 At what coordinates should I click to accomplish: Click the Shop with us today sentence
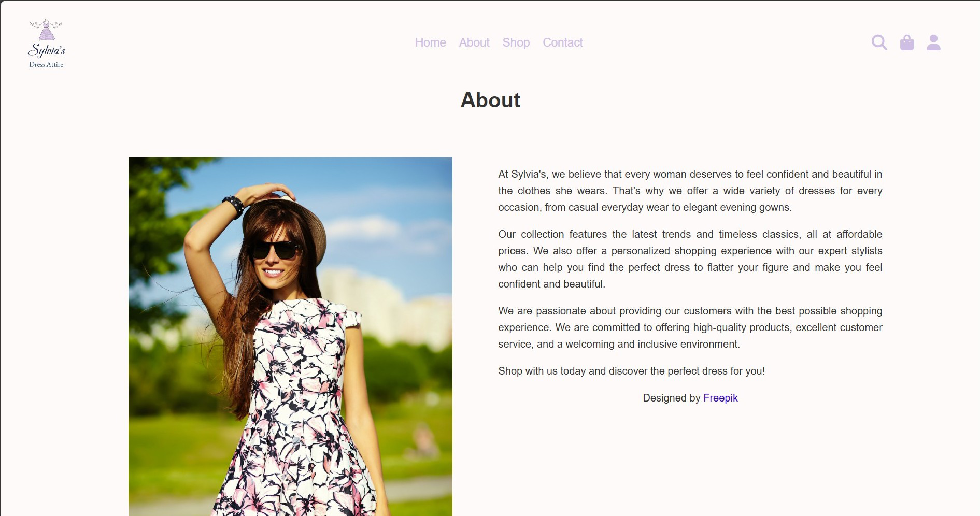click(631, 371)
